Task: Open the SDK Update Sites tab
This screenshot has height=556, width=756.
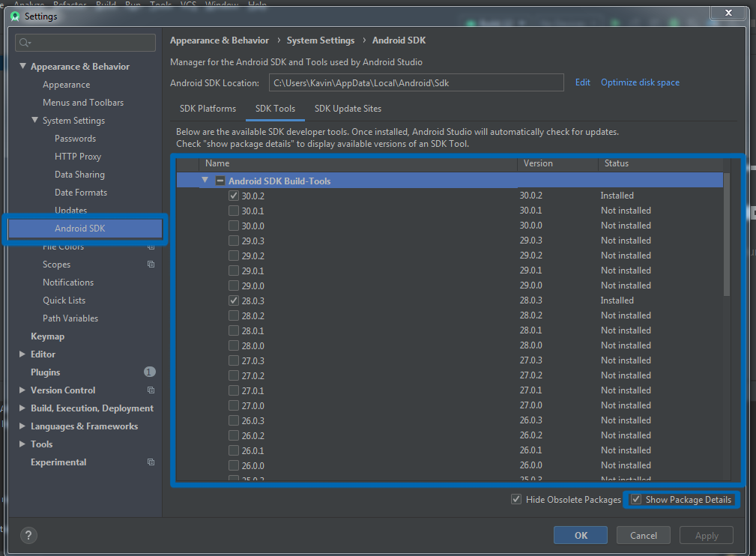Action: point(348,109)
